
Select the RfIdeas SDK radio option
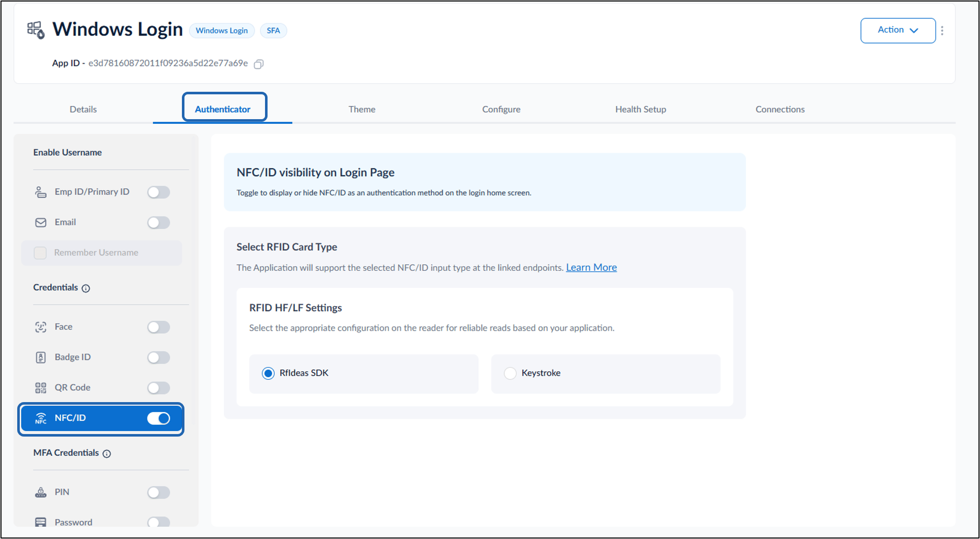[x=268, y=373]
